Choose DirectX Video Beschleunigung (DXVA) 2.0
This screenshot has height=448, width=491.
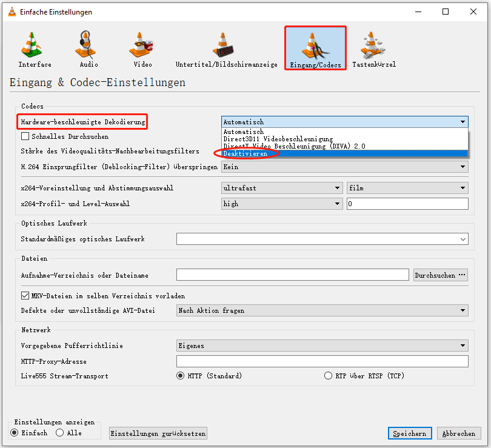345,146
